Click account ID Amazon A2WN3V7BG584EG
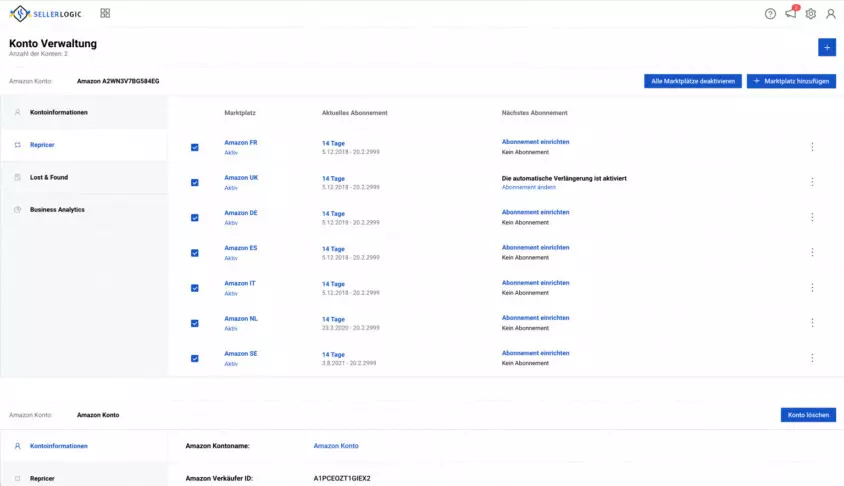Image resolution: width=844 pixels, height=486 pixels. tap(118, 81)
